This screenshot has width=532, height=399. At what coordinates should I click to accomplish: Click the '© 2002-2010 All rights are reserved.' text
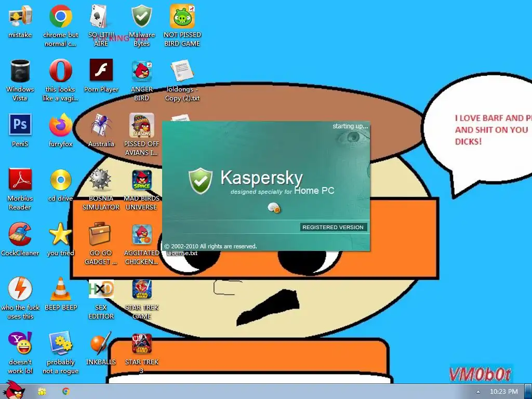tap(210, 246)
